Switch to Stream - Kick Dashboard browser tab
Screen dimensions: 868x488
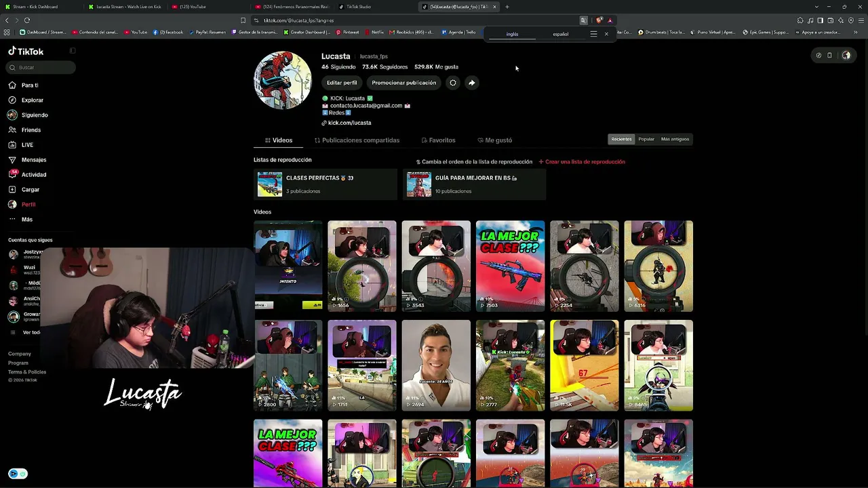[x=40, y=7]
